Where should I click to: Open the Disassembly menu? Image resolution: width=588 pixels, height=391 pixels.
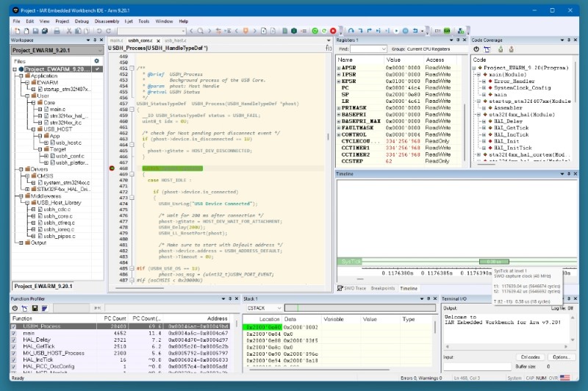pos(107,21)
